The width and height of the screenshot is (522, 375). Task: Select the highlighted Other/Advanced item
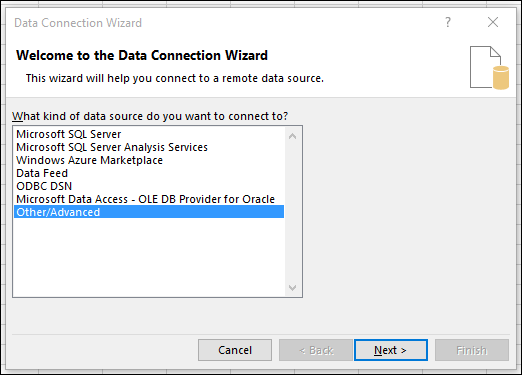coord(149,212)
